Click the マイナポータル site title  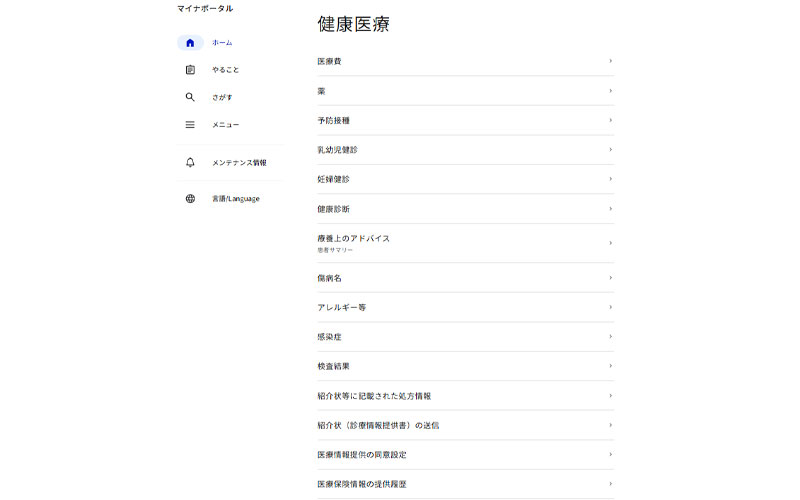pos(205,9)
